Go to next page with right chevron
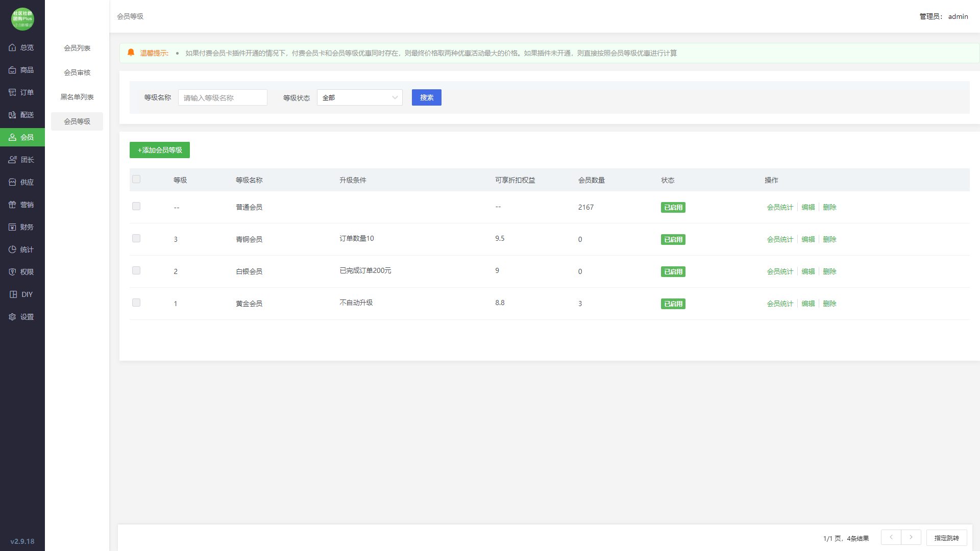The width and height of the screenshot is (980, 551). tap(911, 537)
